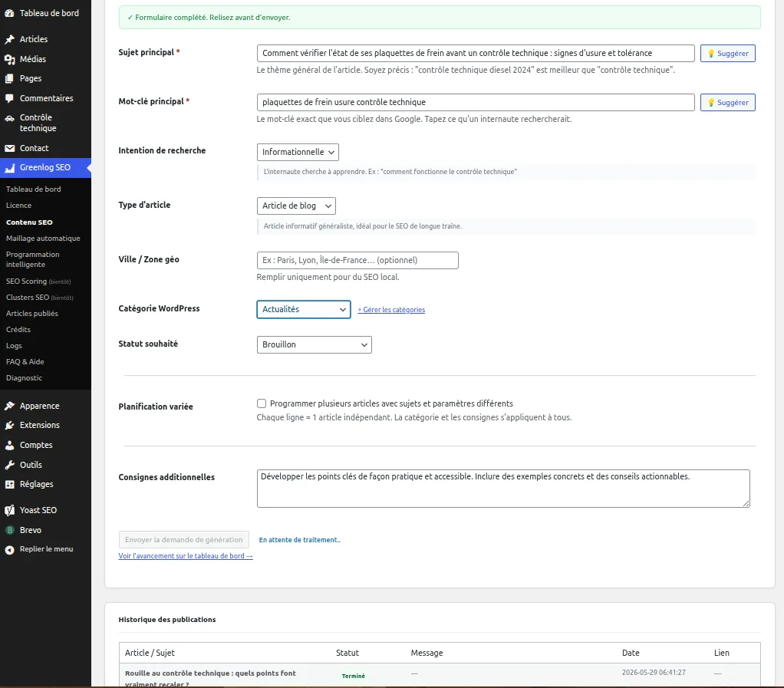Open the Statut souhaité Brouillon dropdown
This screenshot has height=688, width=784.
point(315,344)
